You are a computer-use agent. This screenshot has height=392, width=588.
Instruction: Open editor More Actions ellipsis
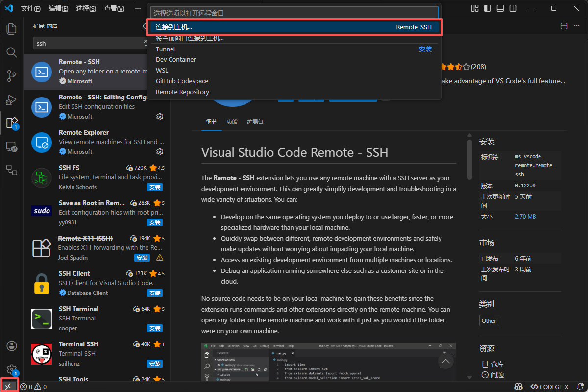tap(578, 26)
